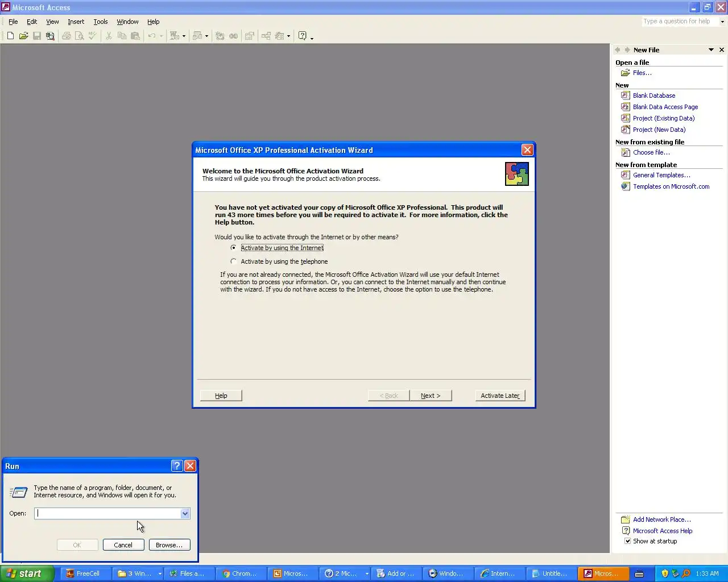Open the File menu
This screenshot has height=582, width=728.
(x=13, y=22)
